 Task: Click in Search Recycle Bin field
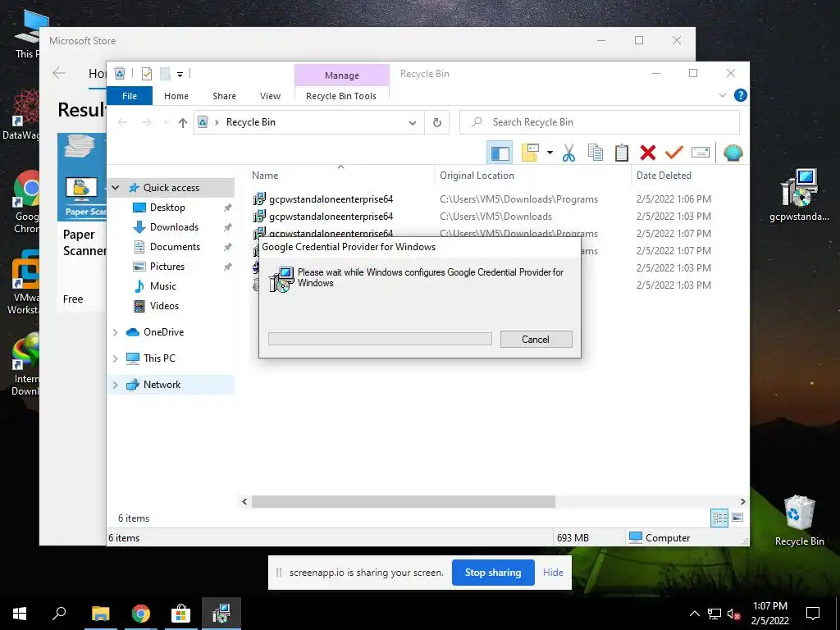[600, 123]
